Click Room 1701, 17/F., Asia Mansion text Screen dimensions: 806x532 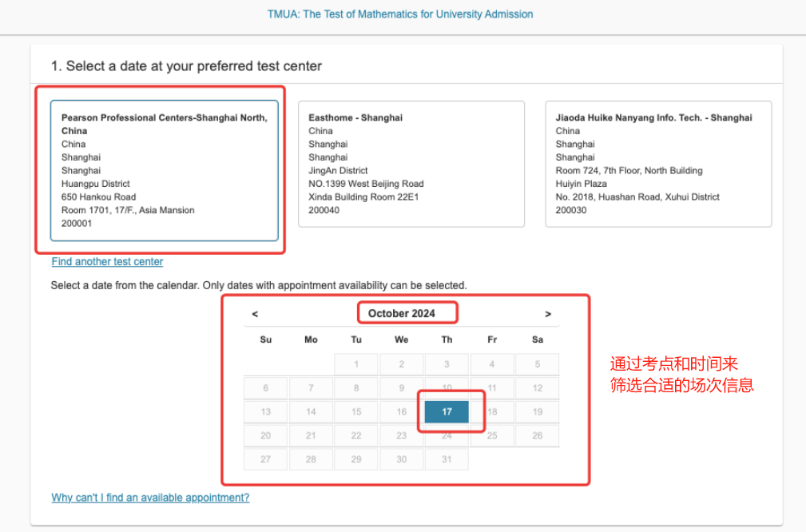coord(128,210)
